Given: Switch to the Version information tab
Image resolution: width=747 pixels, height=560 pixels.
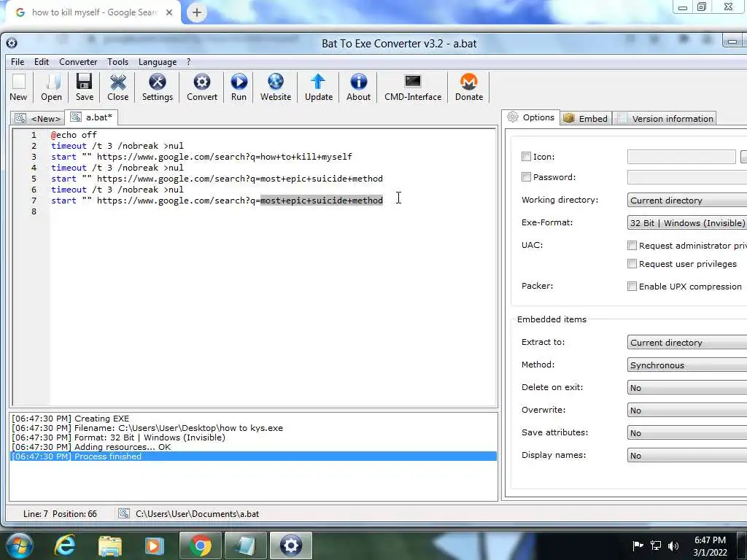Looking at the screenshot, I should [665, 118].
